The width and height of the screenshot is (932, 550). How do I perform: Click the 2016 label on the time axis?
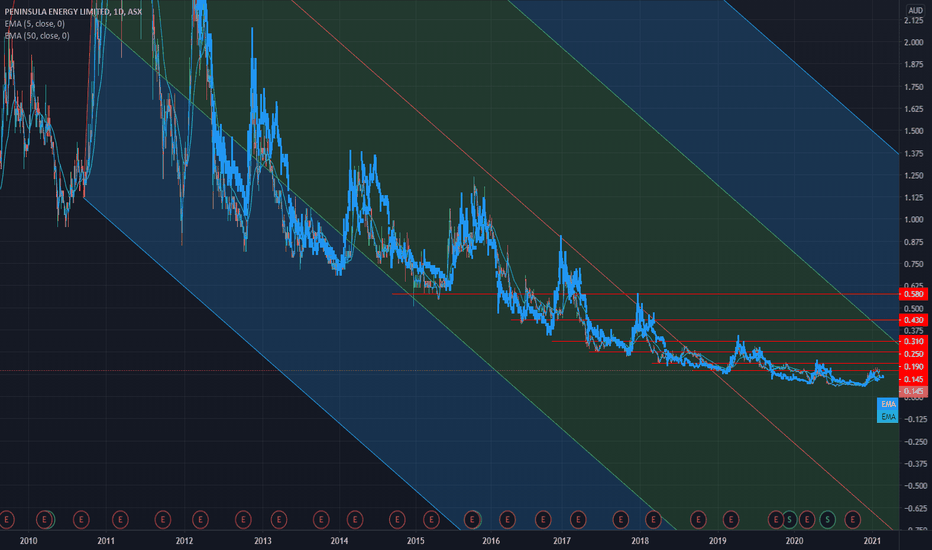(491, 540)
